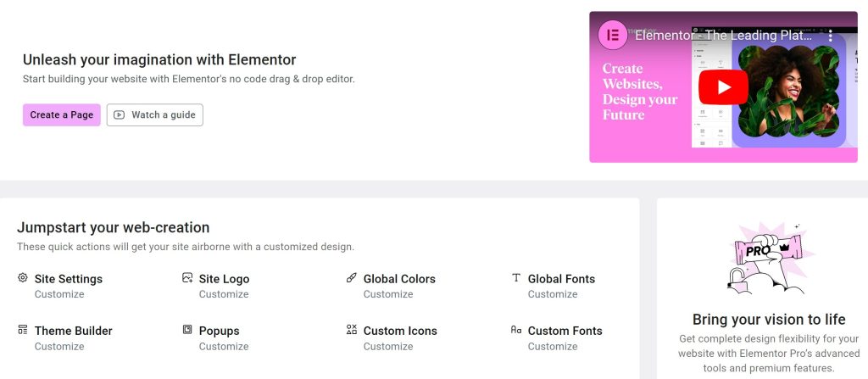868x379 pixels.
Task: Click the Theme Builder layout icon
Action: 22,330
